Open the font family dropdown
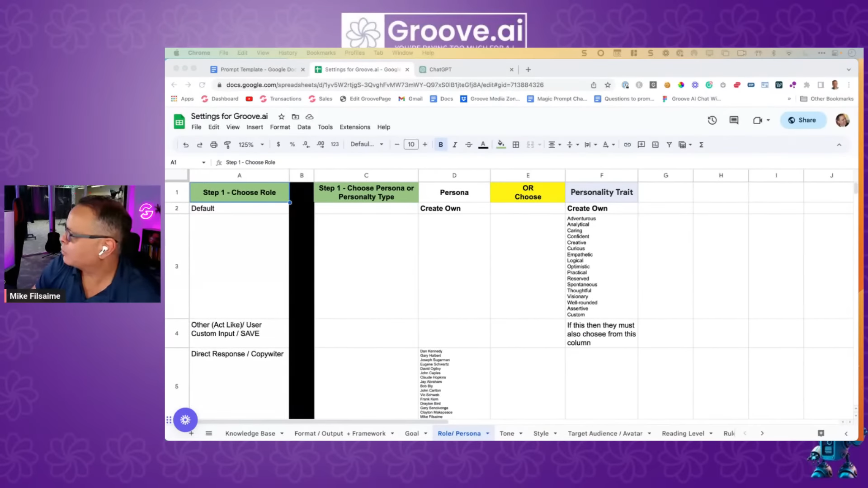868x488 pixels. click(x=367, y=145)
